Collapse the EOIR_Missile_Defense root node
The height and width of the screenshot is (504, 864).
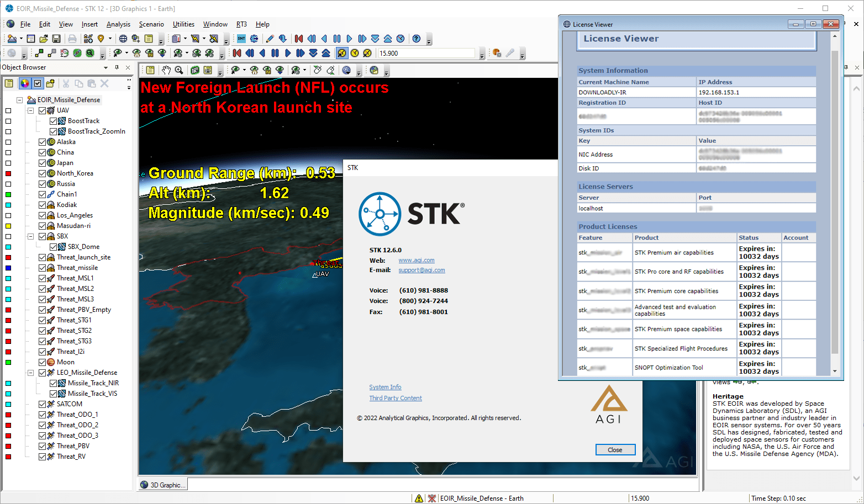point(20,100)
